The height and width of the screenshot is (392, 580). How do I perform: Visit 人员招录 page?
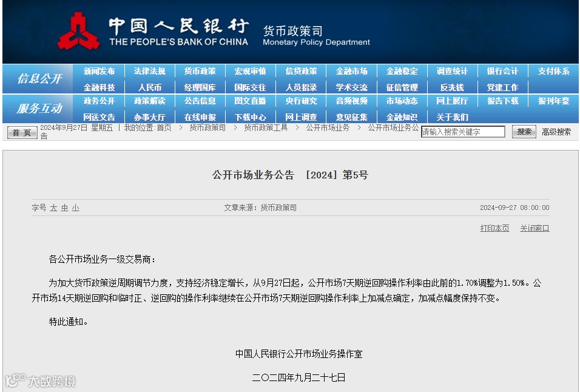pyautogui.click(x=301, y=87)
